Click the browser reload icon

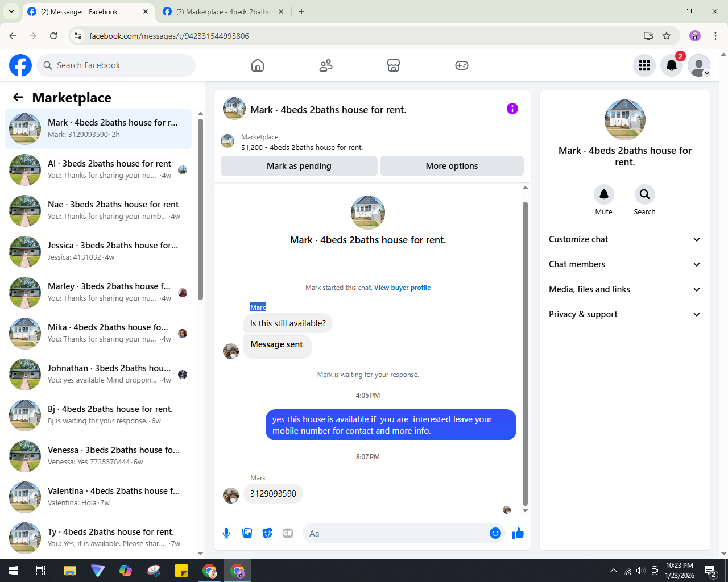(53, 36)
